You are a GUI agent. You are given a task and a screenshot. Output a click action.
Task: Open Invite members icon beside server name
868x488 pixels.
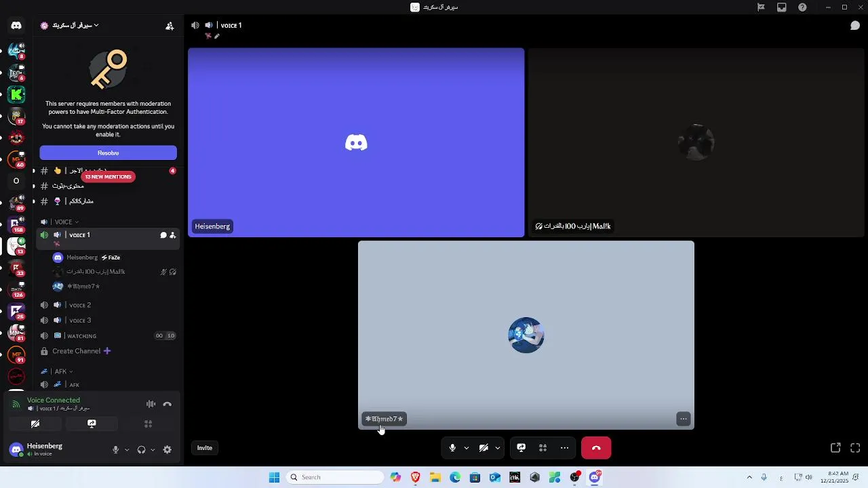(170, 26)
